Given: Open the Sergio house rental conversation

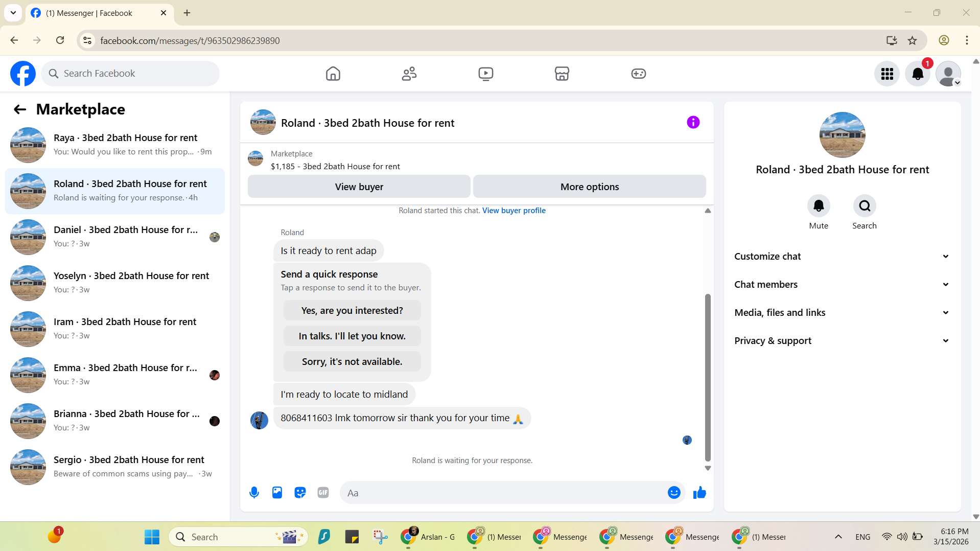Looking at the screenshot, I should pos(115,467).
